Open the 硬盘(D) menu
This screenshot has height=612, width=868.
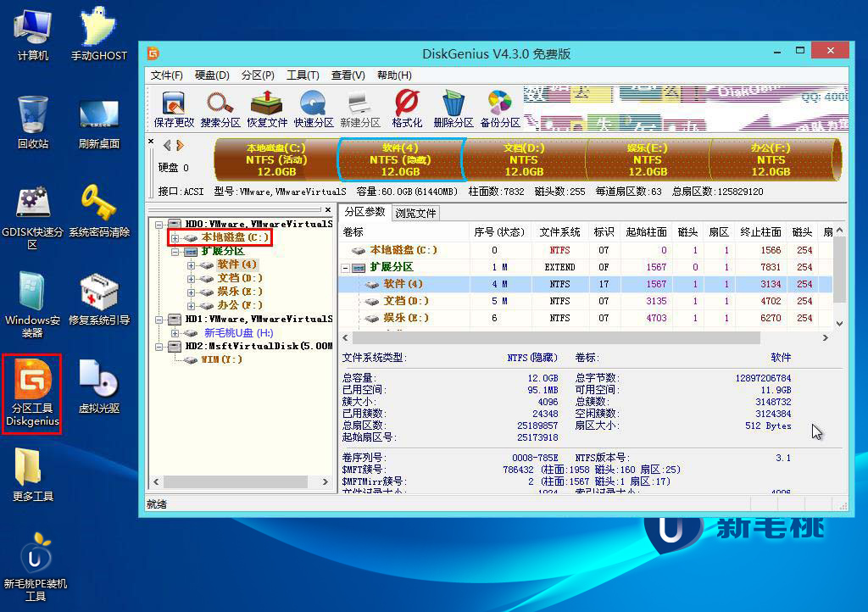pos(212,75)
